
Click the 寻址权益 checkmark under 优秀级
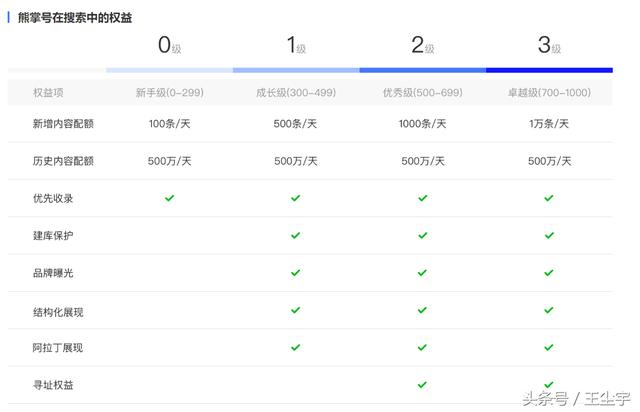pos(422,384)
